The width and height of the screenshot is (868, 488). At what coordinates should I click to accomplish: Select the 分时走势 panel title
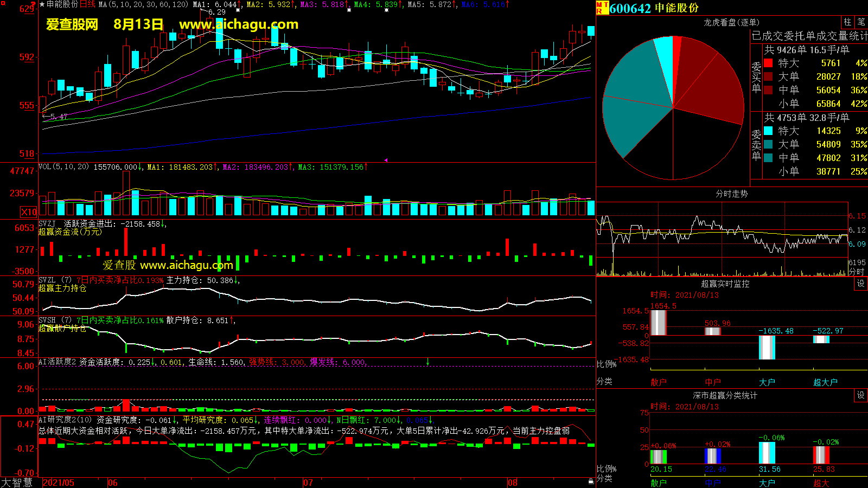tap(731, 194)
